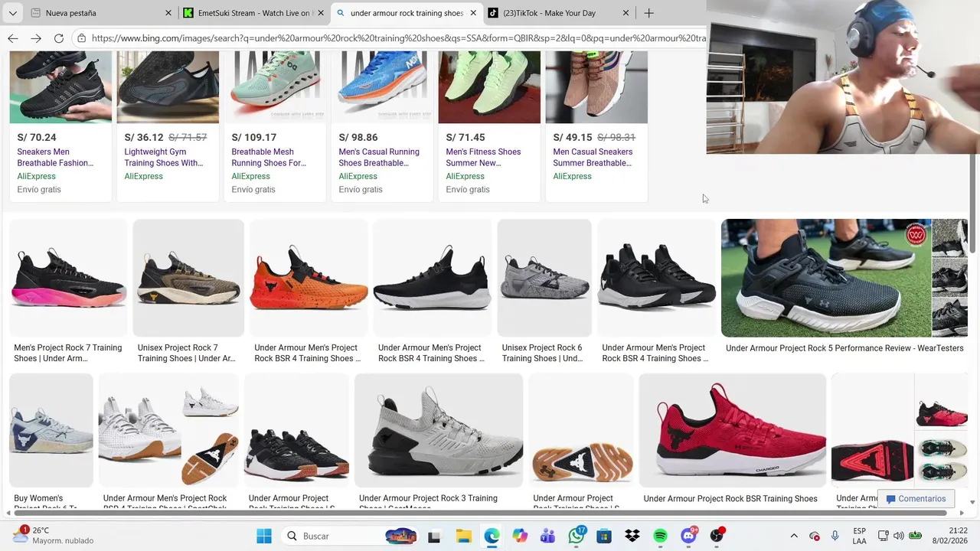
Task: Open Task View from the taskbar
Action: click(x=434, y=536)
